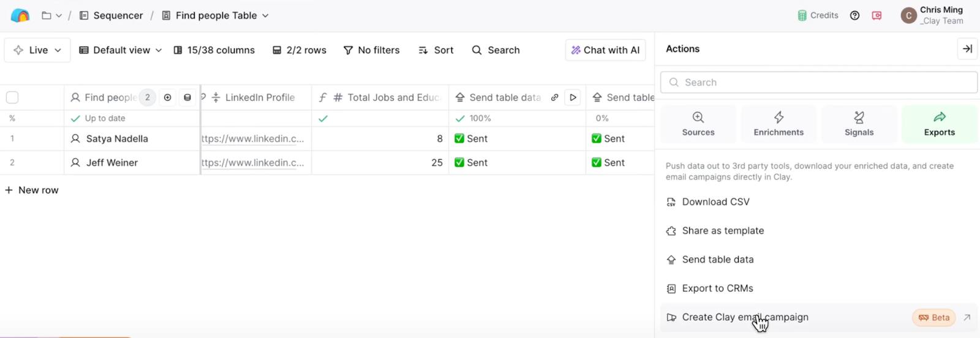Add a New row
This screenshot has height=338, width=980.
tap(32, 190)
